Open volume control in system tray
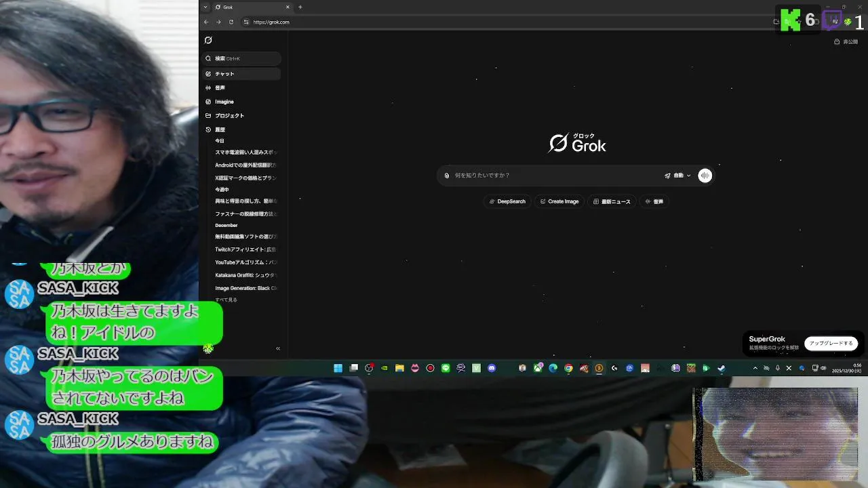Screen dimensions: 868x488 pos(823,368)
